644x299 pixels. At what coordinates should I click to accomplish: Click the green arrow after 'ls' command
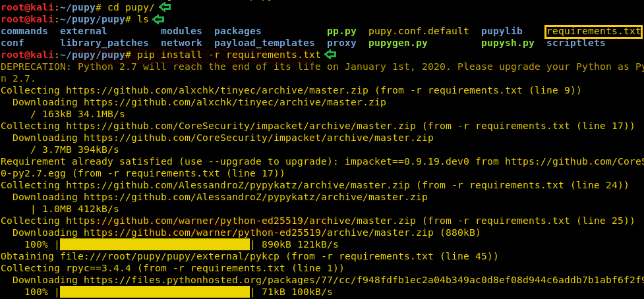158,19
